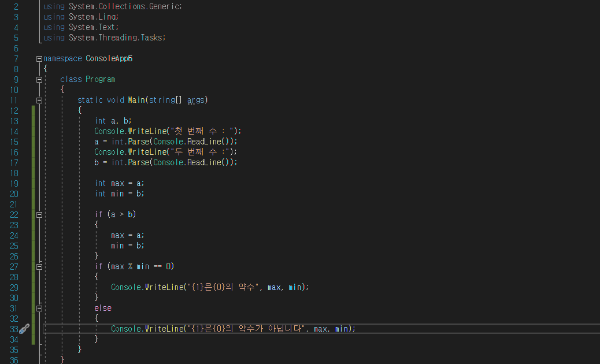Click the string "첫 번째 수 : "
The image size is (600, 364).
(x=202, y=131)
